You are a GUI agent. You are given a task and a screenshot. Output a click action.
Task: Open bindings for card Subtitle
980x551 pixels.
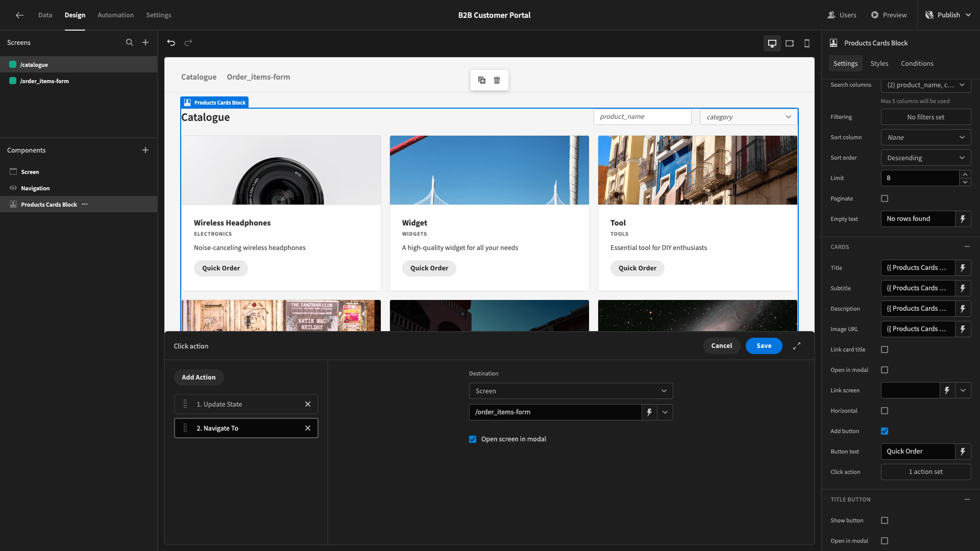963,288
